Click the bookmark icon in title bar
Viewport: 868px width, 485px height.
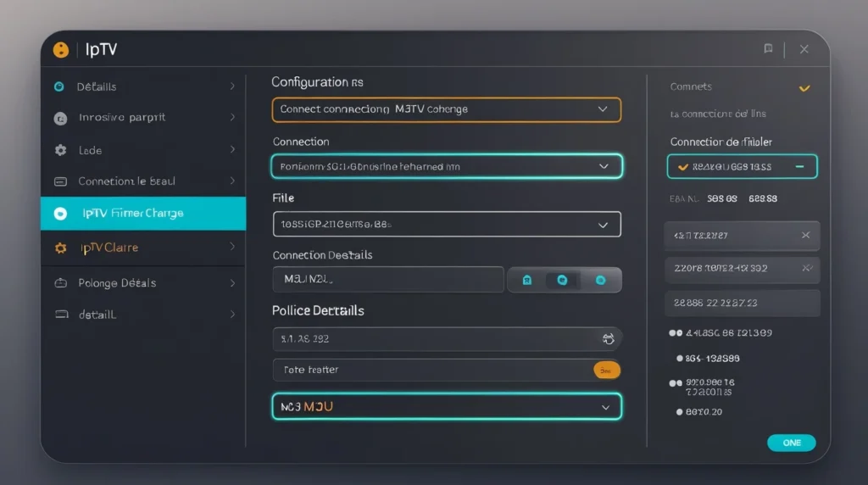pyautogui.click(x=768, y=48)
